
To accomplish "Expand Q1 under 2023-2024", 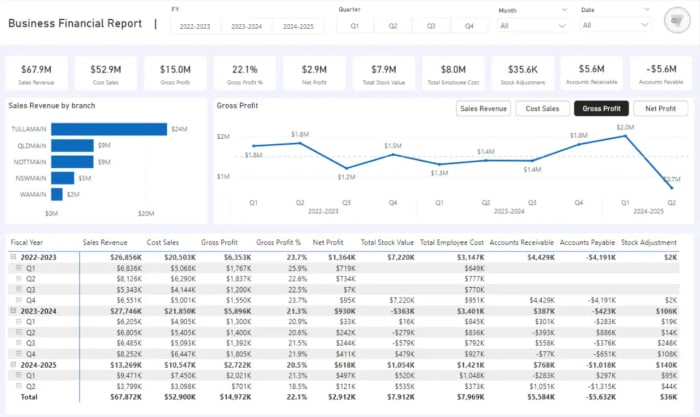I will (x=19, y=321).
